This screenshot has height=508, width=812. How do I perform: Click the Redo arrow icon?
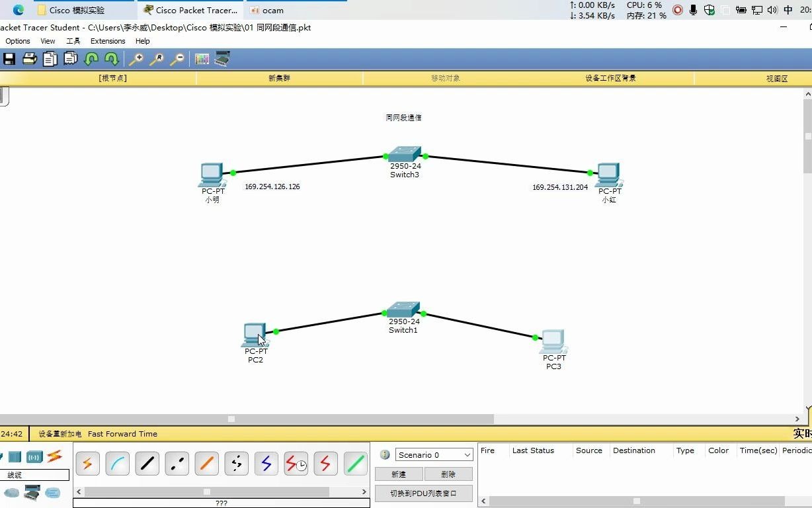pyautogui.click(x=112, y=59)
